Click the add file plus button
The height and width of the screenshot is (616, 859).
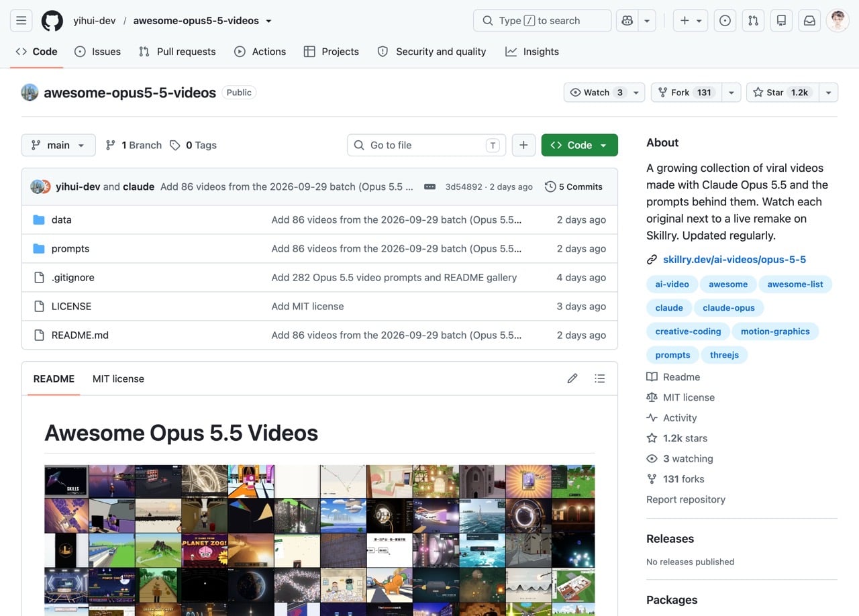click(x=523, y=145)
